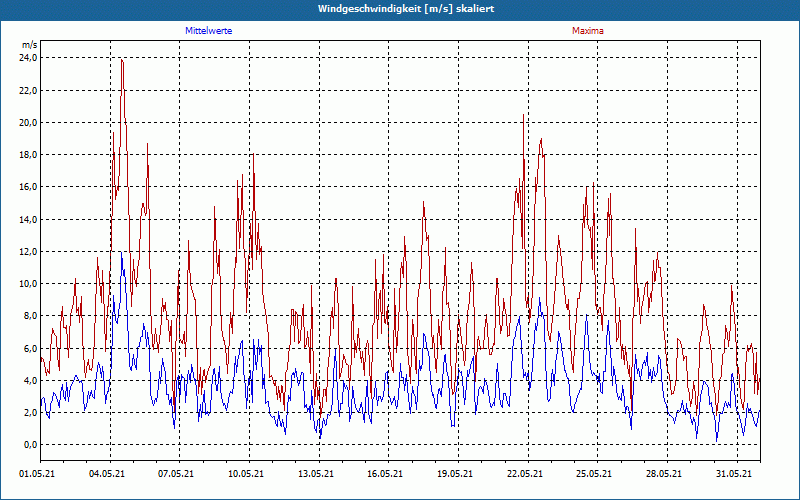
Task: Select the blue Mittelwerte legend label
Action: point(209,31)
